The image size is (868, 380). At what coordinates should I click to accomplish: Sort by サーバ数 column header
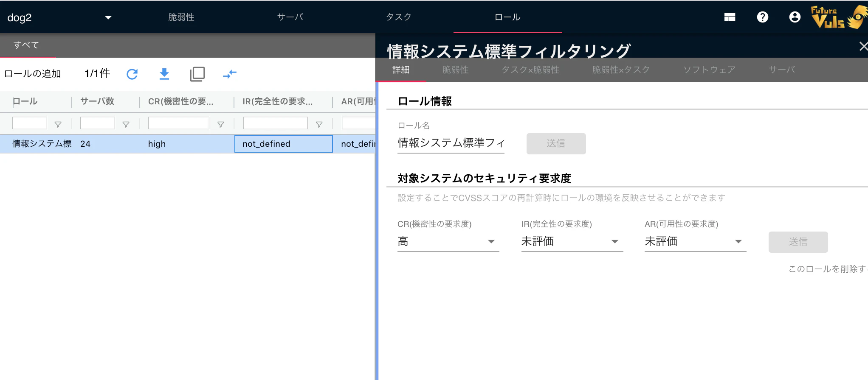(97, 101)
